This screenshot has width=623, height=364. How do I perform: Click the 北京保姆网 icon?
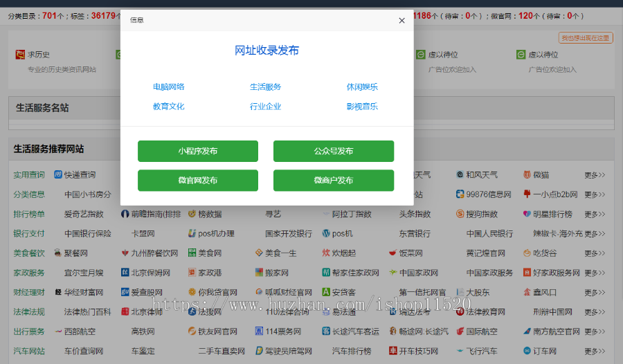click(125, 272)
